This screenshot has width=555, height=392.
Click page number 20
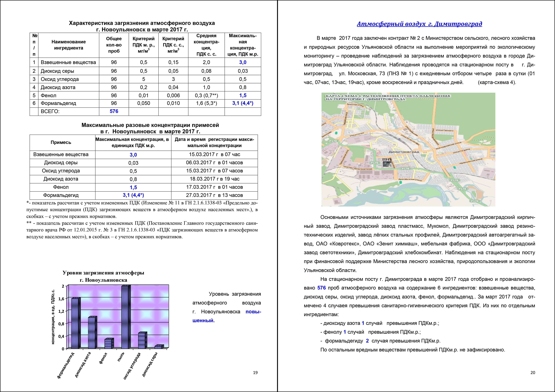(533, 373)
